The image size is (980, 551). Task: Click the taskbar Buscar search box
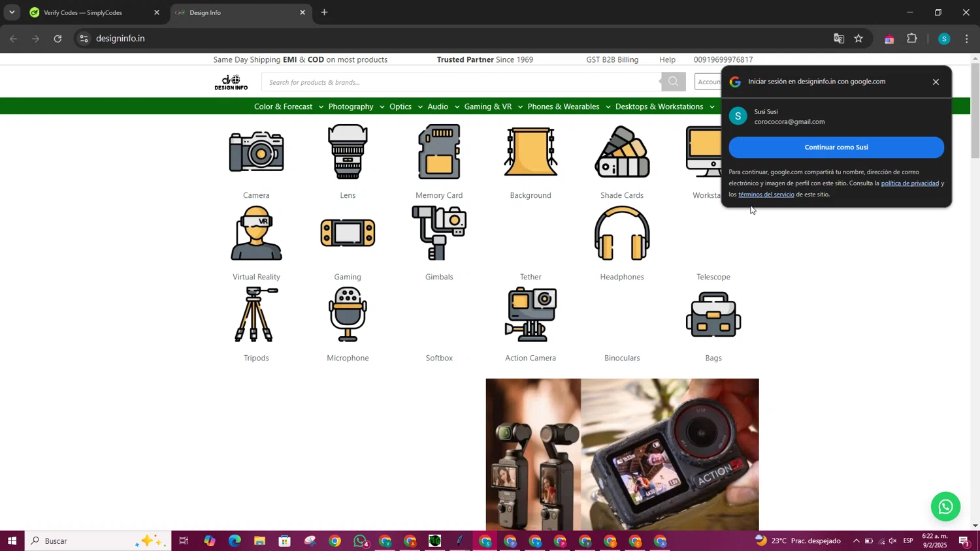click(x=98, y=541)
